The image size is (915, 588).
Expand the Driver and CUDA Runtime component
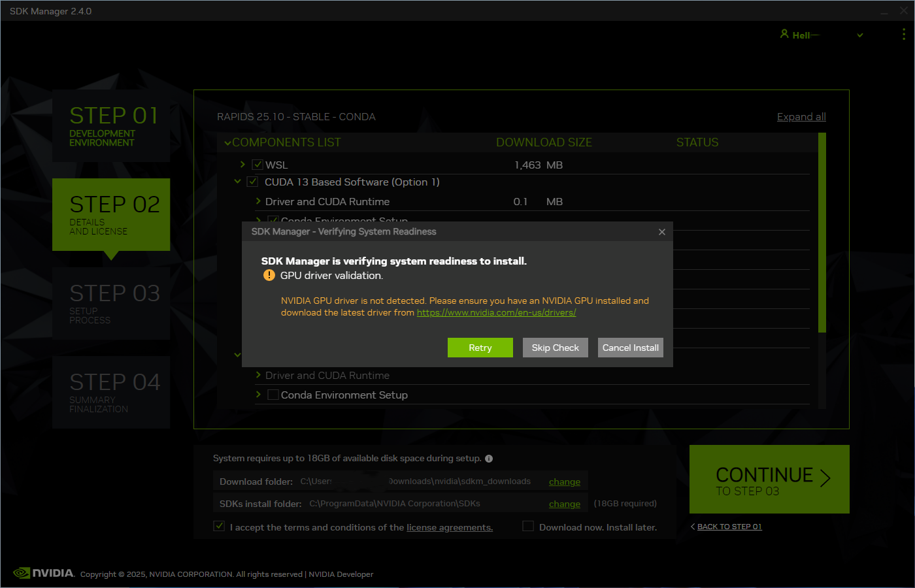tap(258, 201)
